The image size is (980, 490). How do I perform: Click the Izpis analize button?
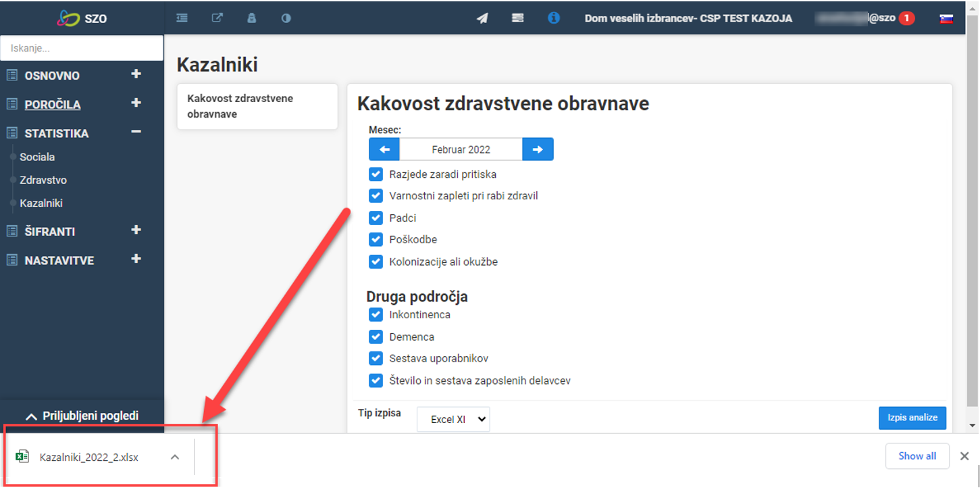[912, 418]
